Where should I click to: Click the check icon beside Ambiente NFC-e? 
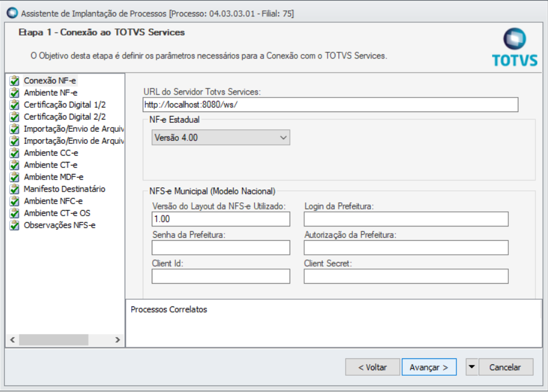14,201
